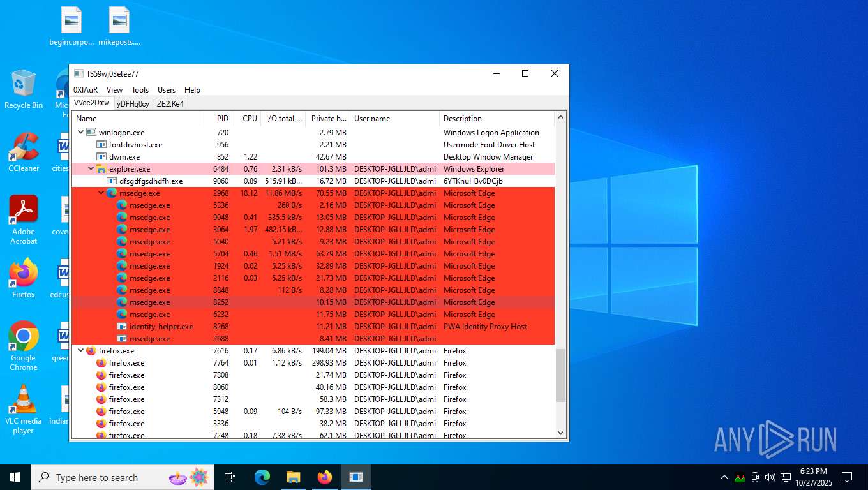The width and height of the screenshot is (868, 490).
Task: Show hidden system tray icons
Action: (x=724, y=477)
